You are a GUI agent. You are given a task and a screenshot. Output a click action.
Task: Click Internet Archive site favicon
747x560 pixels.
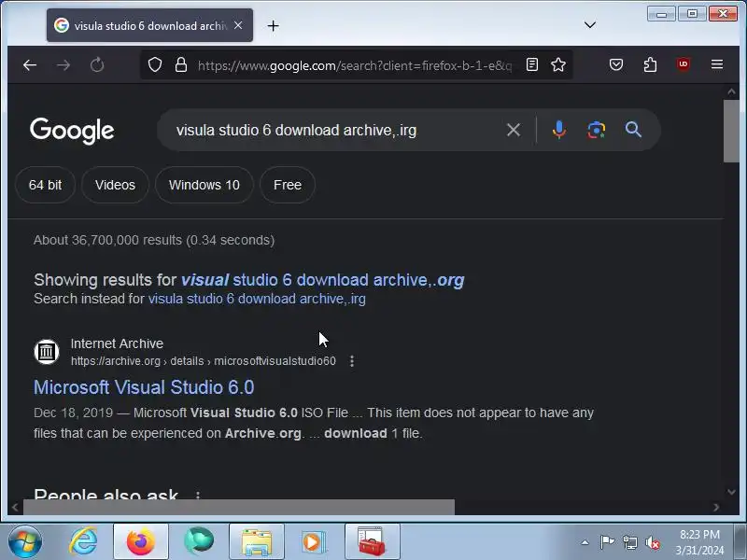(x=47, y=352)
